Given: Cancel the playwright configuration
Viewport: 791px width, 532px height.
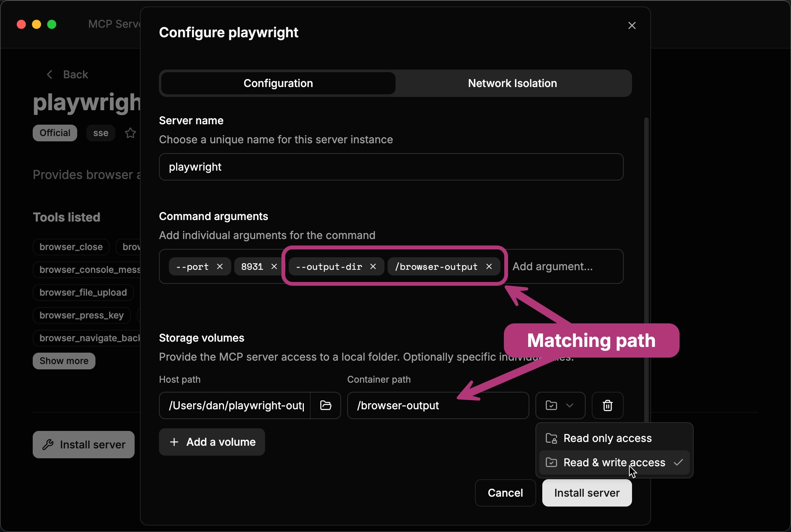Looking at the screenshot, I should tap(505, 493).
